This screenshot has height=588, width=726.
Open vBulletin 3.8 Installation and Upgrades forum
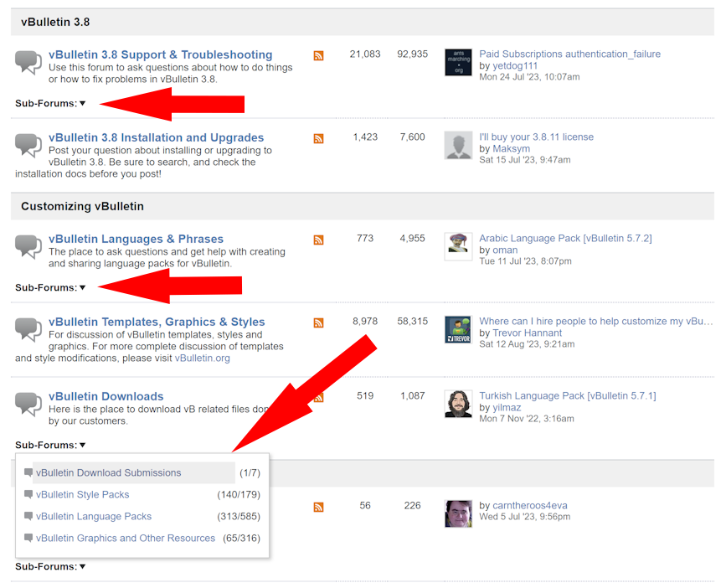tap(156, 137)
